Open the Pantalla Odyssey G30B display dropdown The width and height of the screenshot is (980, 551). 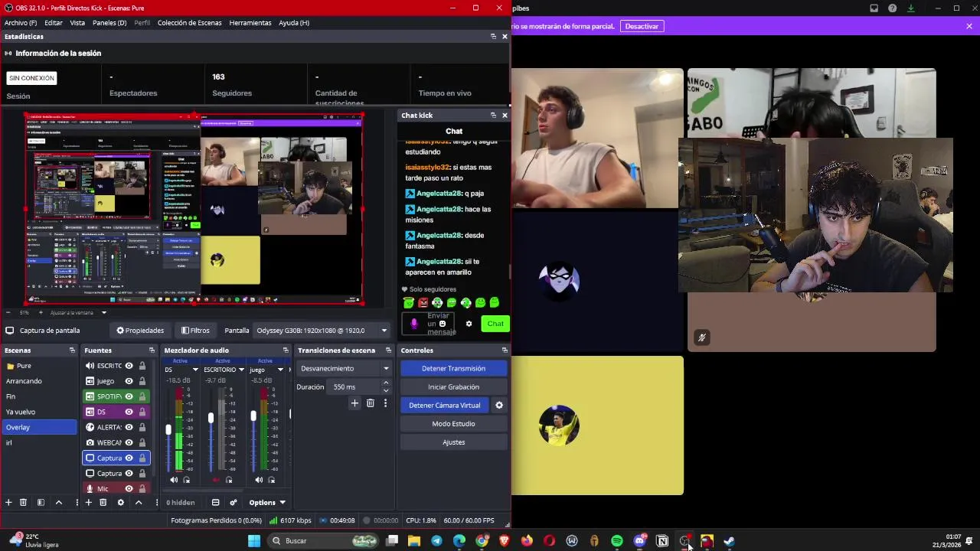(x=322, y=331)
